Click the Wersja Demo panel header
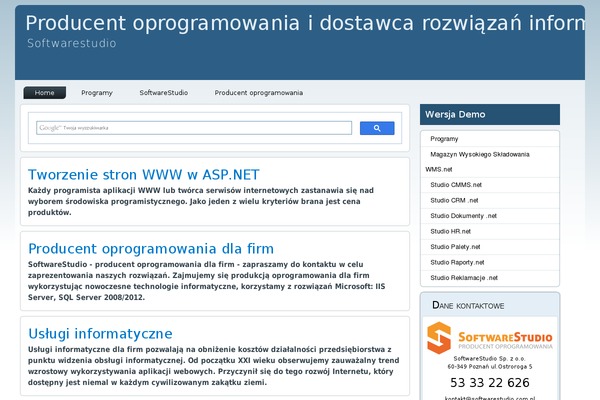600x400 pixels. (x=490, y=114)
